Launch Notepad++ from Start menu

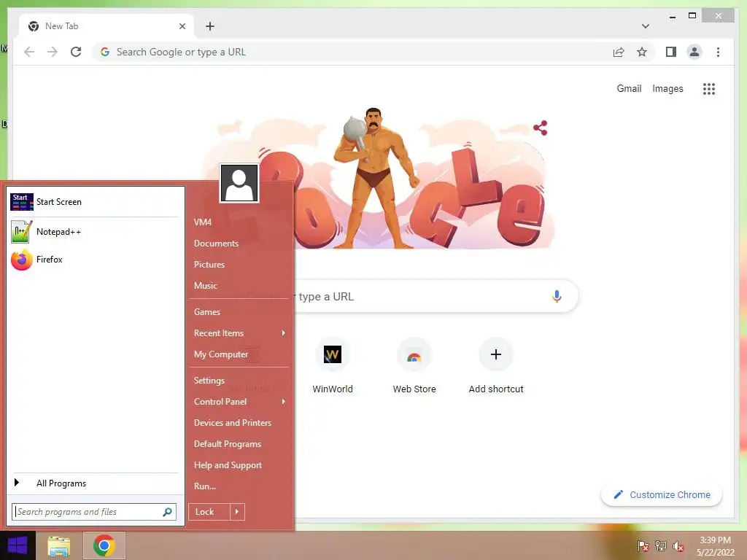pos(94,232)
